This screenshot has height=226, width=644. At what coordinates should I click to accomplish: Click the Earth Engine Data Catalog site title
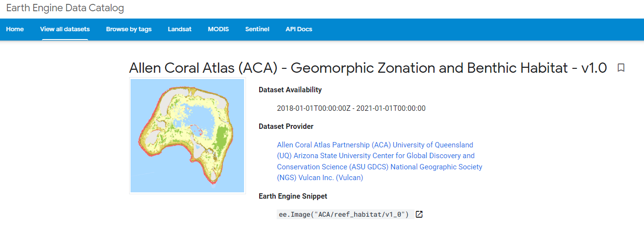click(65, 8)
